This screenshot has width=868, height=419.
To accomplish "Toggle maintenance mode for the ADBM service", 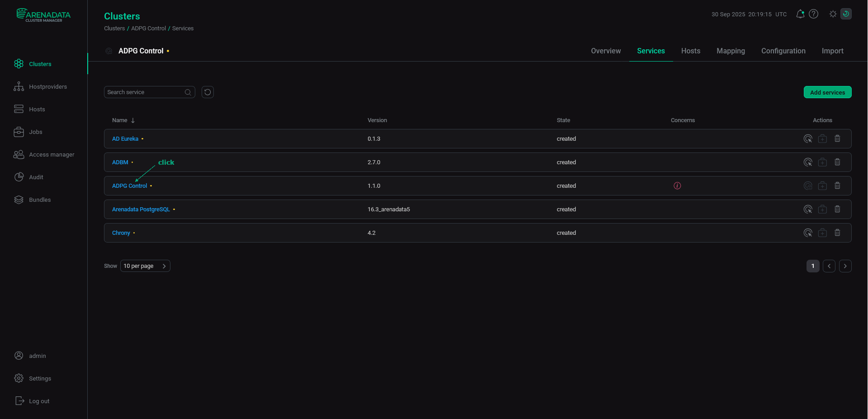I will pyautogui.click(x=822, y=162).
